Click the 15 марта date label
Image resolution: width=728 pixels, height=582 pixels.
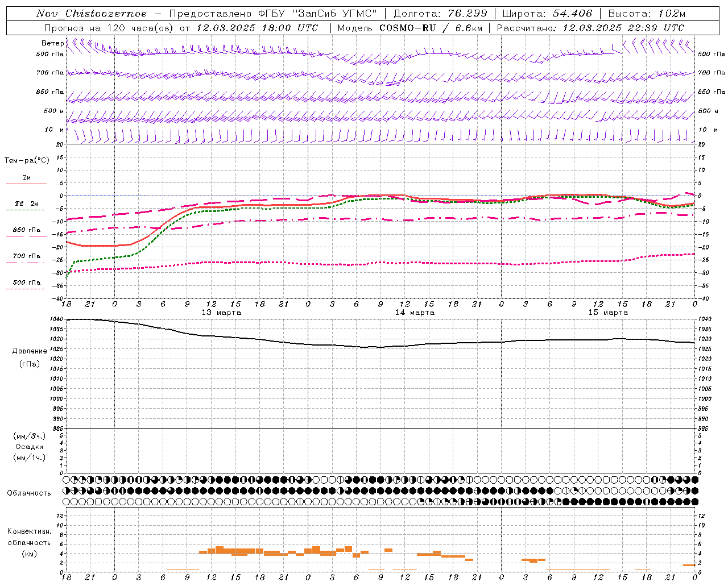click(x=608, y=313)
